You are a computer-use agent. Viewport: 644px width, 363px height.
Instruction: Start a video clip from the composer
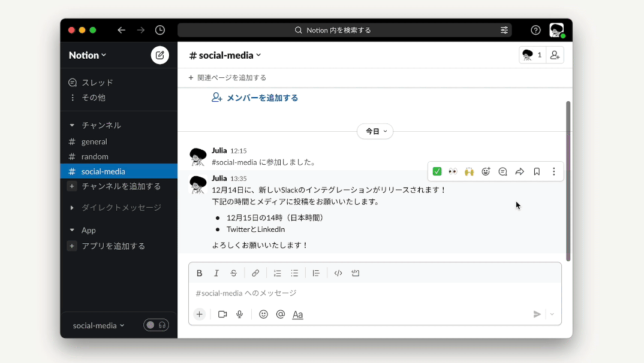tap(222, 314)
